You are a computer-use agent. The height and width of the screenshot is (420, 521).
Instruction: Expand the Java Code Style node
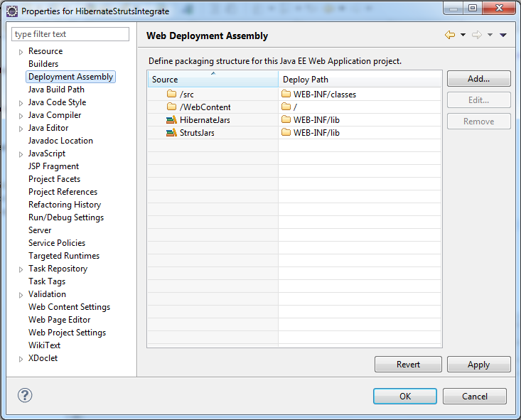tap(21, 103)
